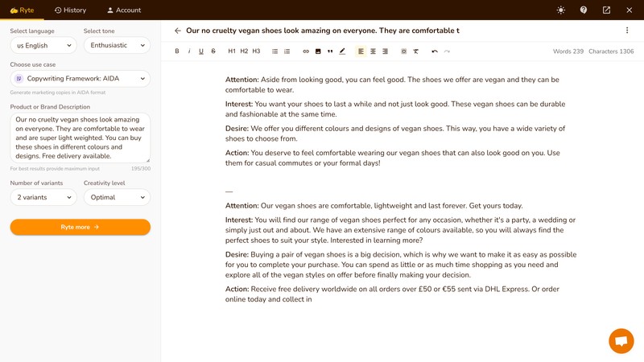Toggle bold formatting in the editor toolbar
The height and width of the screenshot is (362, 644).
(x=177, y=51)
